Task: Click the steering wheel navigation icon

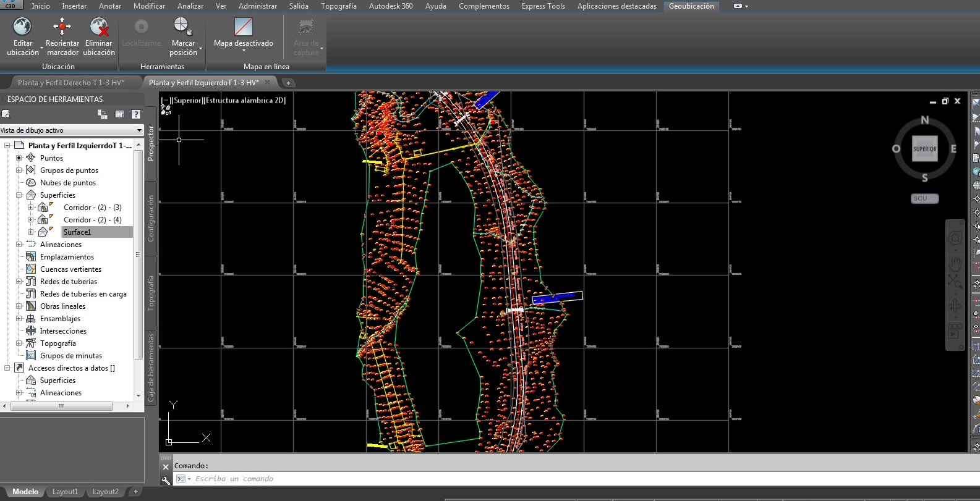Action: point(955,238)
